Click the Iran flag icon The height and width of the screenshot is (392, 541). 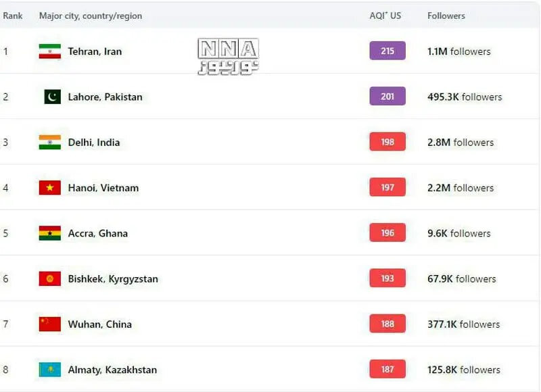(49, 51)
